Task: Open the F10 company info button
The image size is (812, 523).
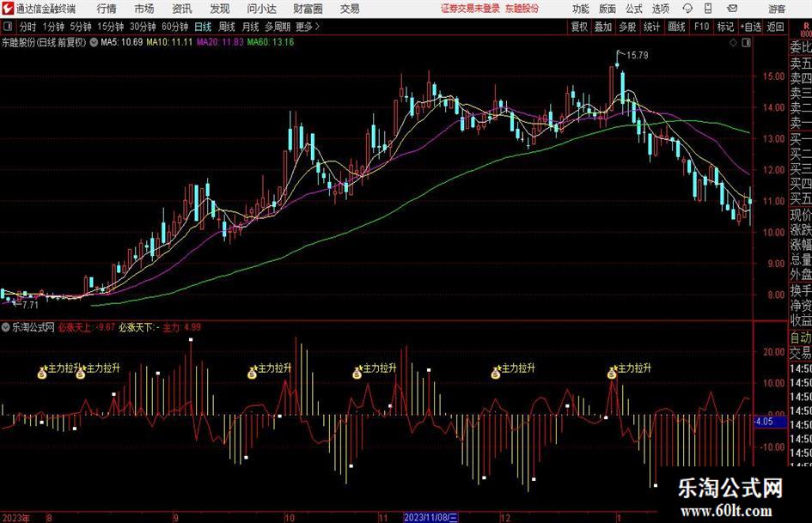Action: pos(702,27)
